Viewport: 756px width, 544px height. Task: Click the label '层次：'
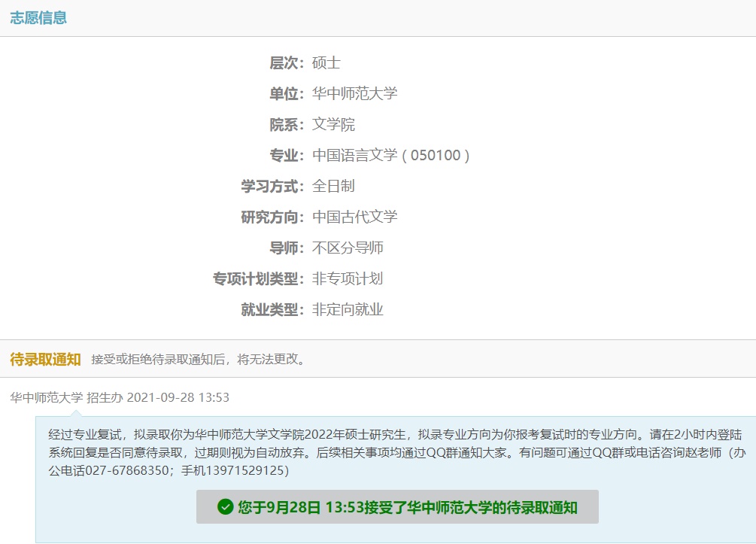pyautogui.click(x=287, y=62)
